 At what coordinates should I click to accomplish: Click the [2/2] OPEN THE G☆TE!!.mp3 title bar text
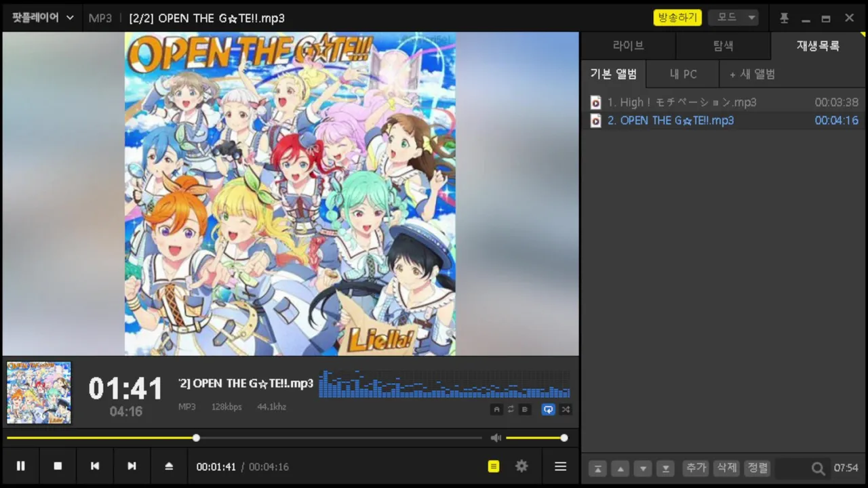[x=207, y=18]
